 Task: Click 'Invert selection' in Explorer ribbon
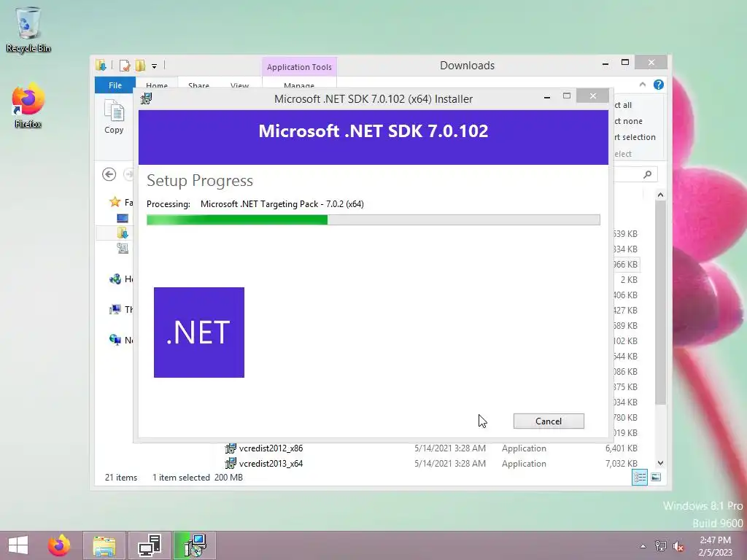pyautogui.click(x=635, y=137)
